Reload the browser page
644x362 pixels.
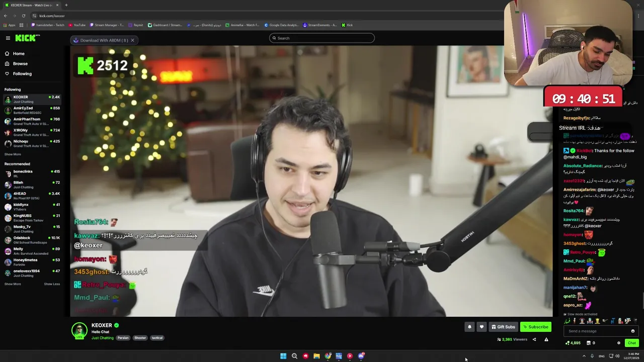tap(23, 16)
